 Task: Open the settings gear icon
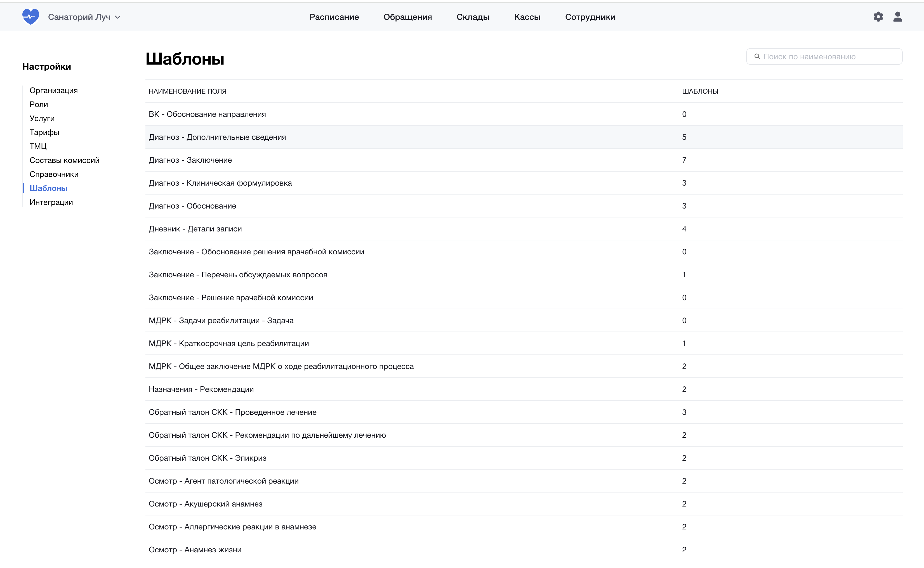click(878, 17)
